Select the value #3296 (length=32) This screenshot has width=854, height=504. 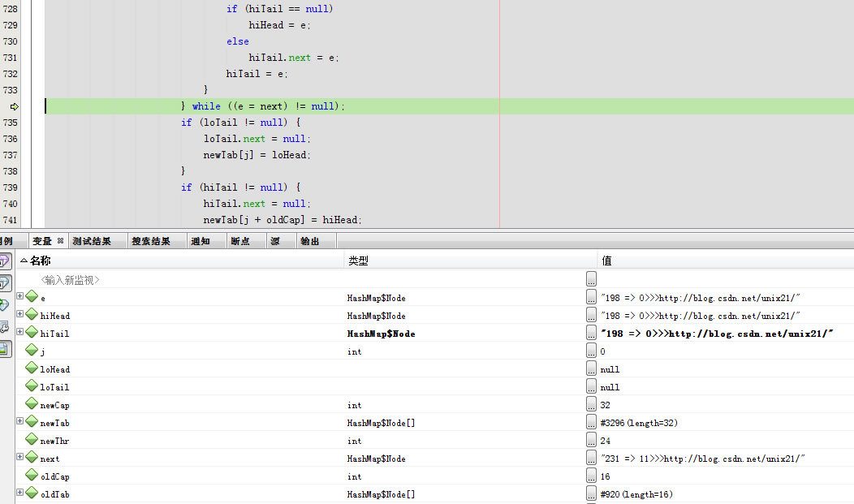(639, 423)
